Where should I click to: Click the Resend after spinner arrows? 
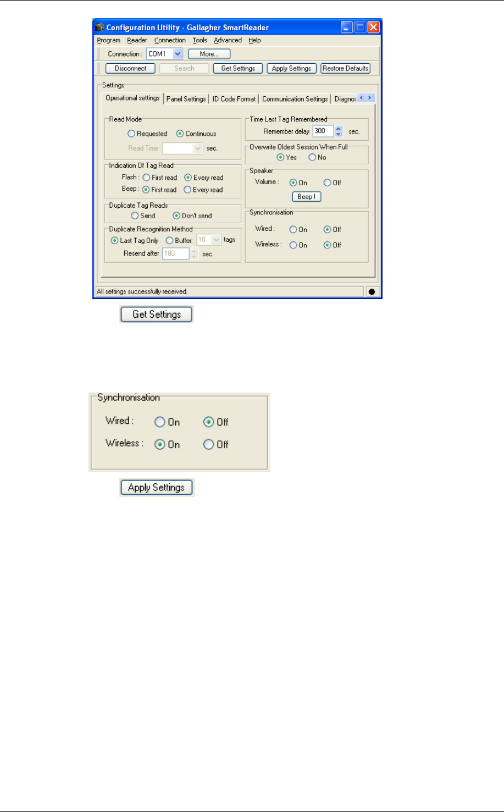[193, 253]
